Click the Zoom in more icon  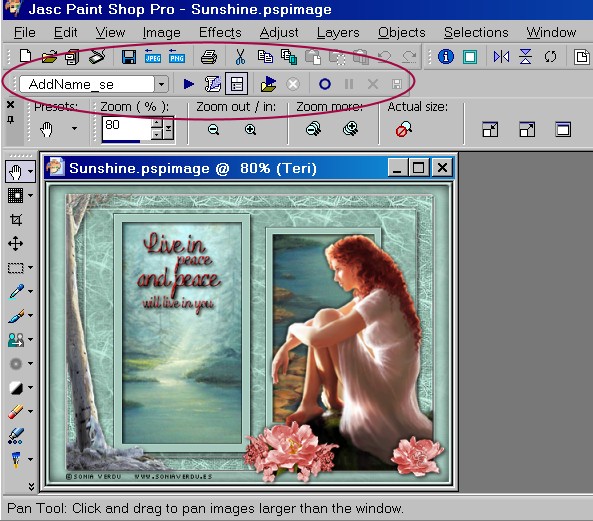(351, 129)
